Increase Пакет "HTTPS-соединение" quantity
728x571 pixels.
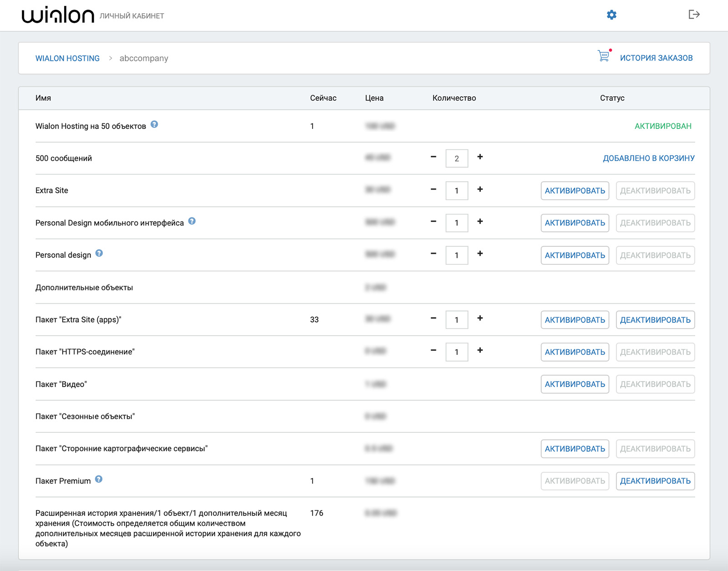[x=480, y=350]
